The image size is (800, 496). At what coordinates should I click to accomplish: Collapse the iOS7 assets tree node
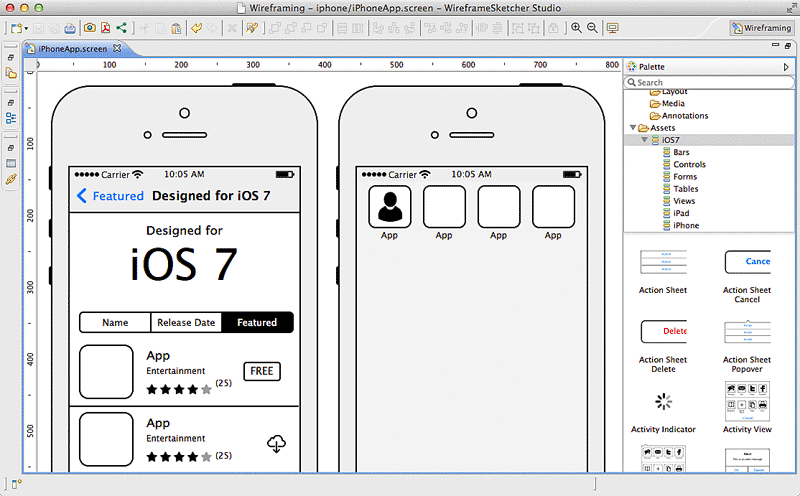[644, 139]
